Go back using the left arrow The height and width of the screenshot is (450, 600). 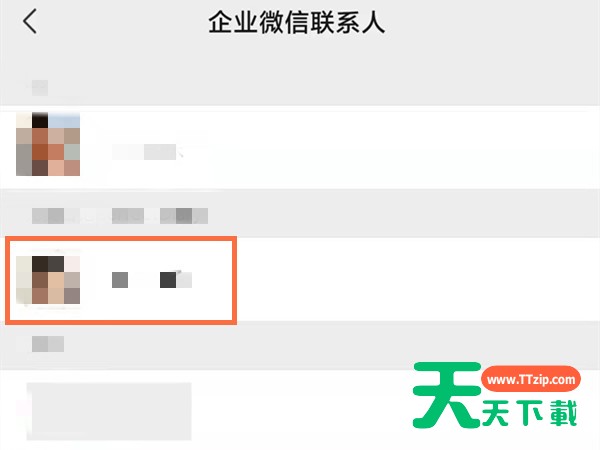coord(30,21)
